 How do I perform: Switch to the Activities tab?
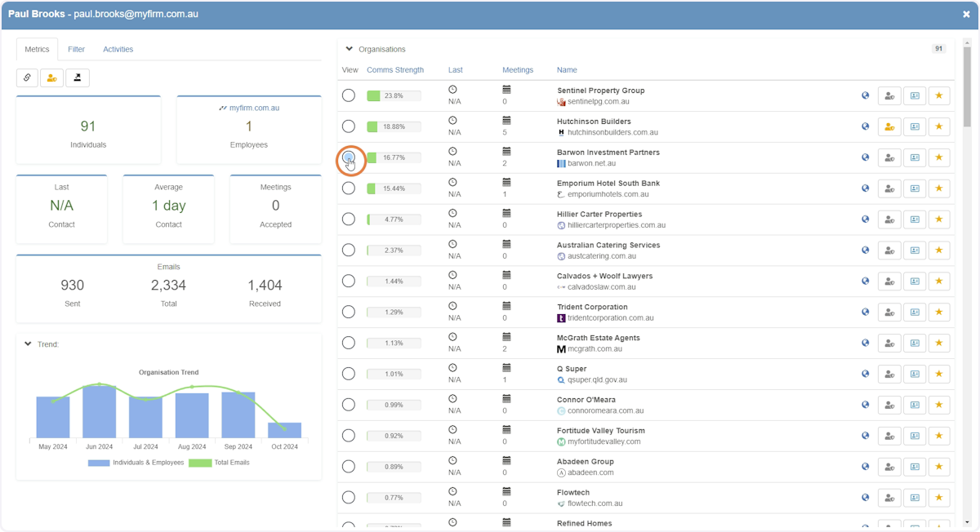click(x=118, y=49)
